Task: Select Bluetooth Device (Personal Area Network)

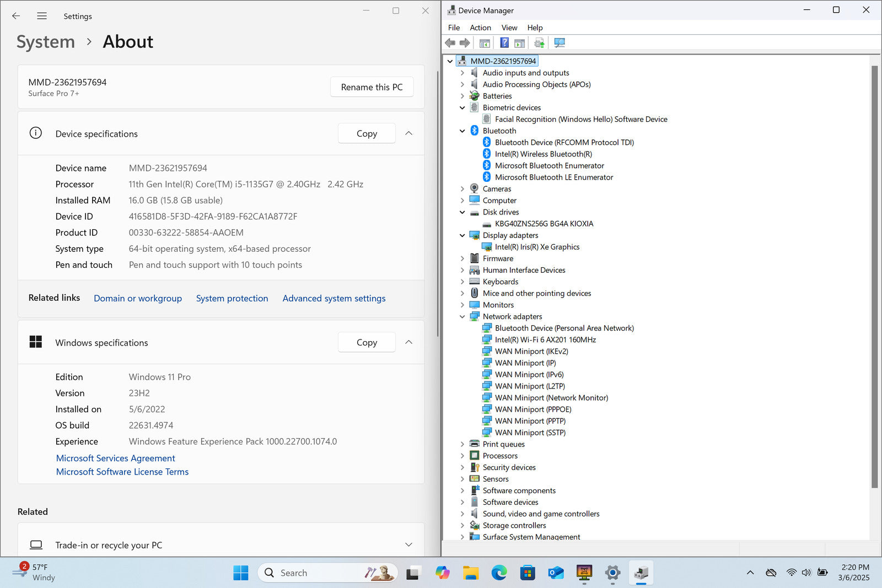Action: click(x=564, y=328)
